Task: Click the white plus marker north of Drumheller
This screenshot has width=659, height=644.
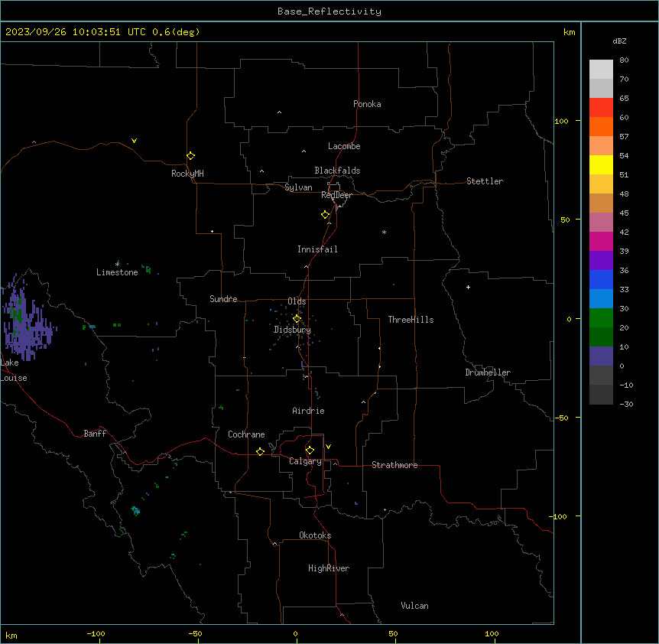Action: coord(468,287)
